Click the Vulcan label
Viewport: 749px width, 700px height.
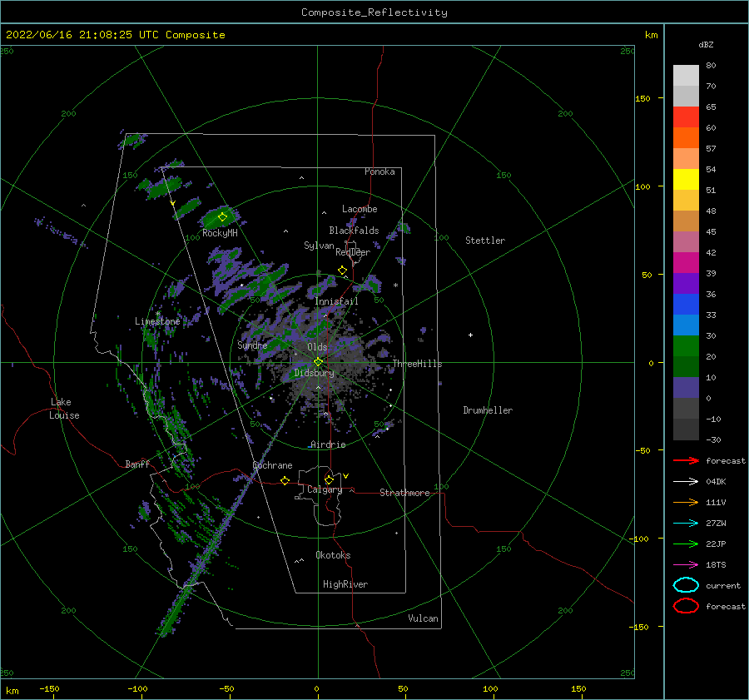424,618
